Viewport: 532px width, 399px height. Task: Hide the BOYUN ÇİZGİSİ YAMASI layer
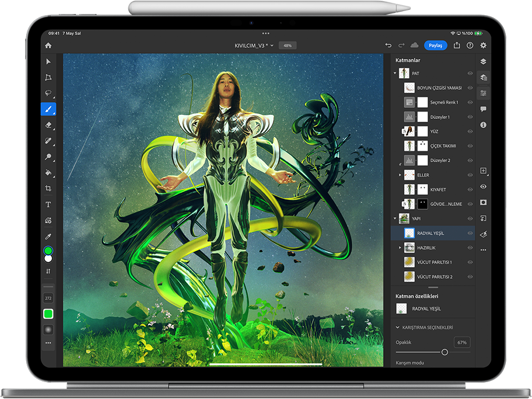point(470,88)
